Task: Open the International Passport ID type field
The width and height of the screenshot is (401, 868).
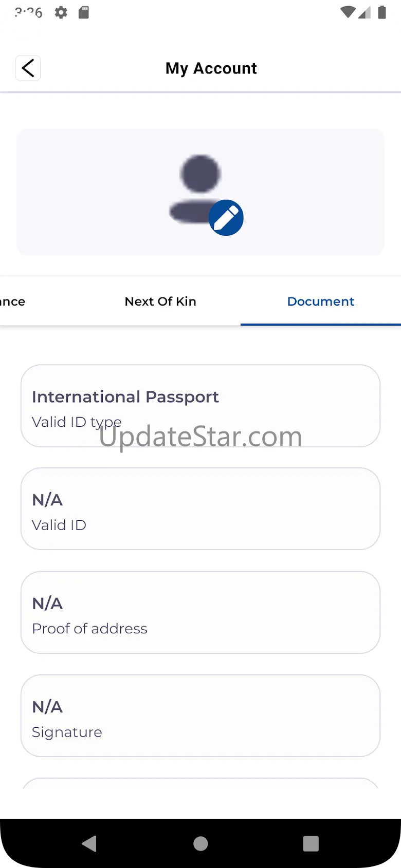Action: (x=200, y=406)
